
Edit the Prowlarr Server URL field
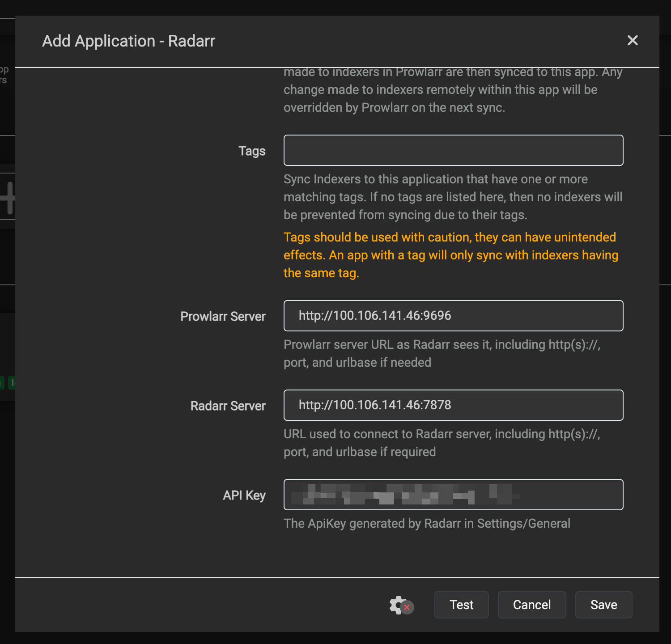coord(453,316)
